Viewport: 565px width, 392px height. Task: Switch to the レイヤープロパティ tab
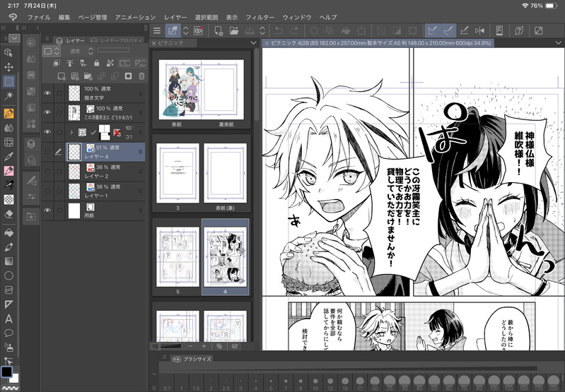117,41
